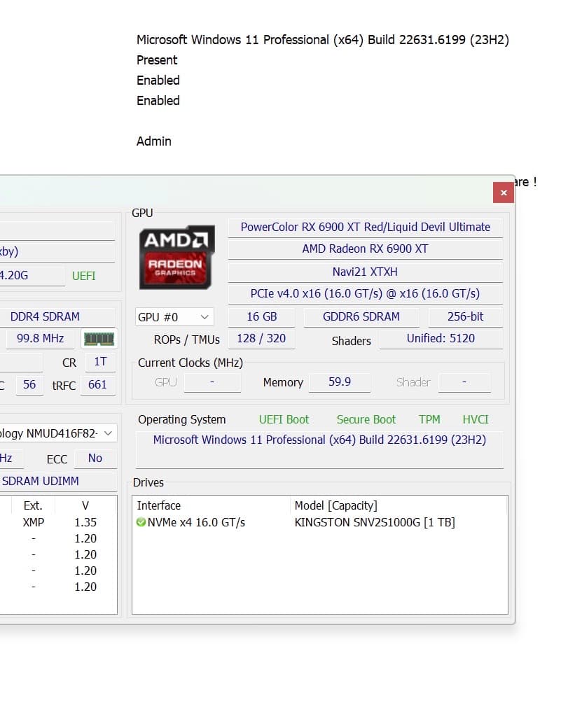This screenshot has width=582, height=728.
Task: Click the NVMe x4 16.0 GT/s interface cell
Action: pos(196,522)
